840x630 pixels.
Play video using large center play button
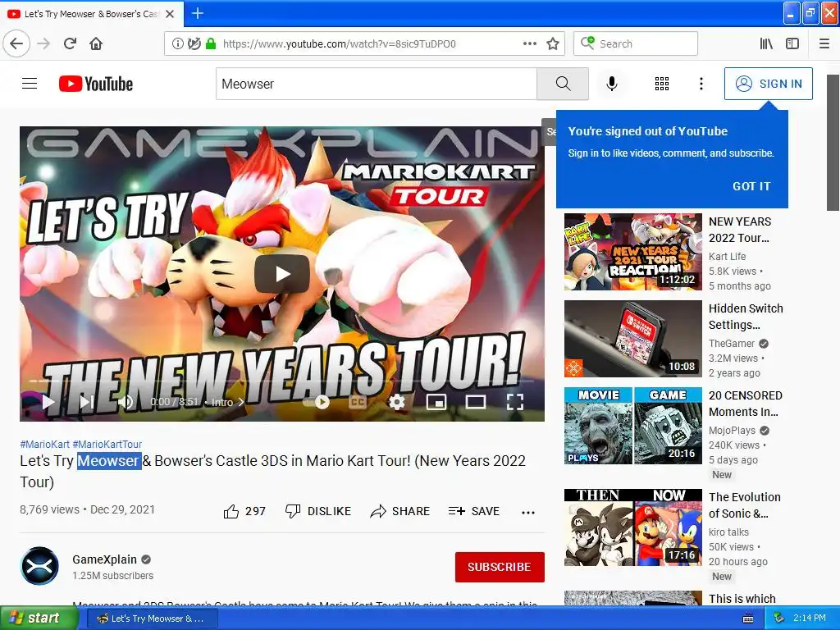pos(282,274)
